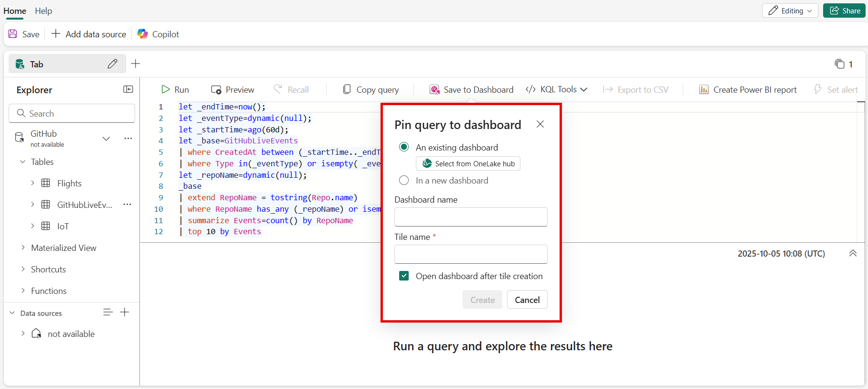The height and width of the screenshot is (389, 868).
Task: Open the KQL Tools dropdown
Action: click(556, 89)
